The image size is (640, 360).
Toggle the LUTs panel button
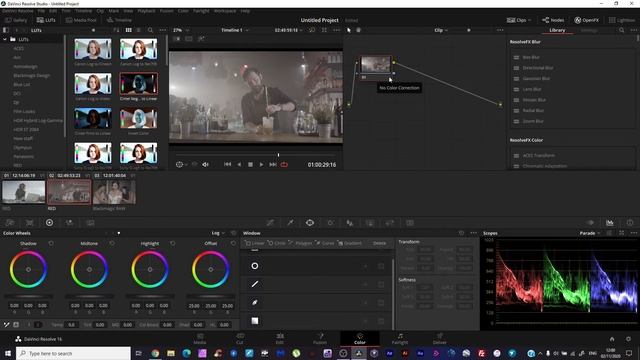[46, 20]
